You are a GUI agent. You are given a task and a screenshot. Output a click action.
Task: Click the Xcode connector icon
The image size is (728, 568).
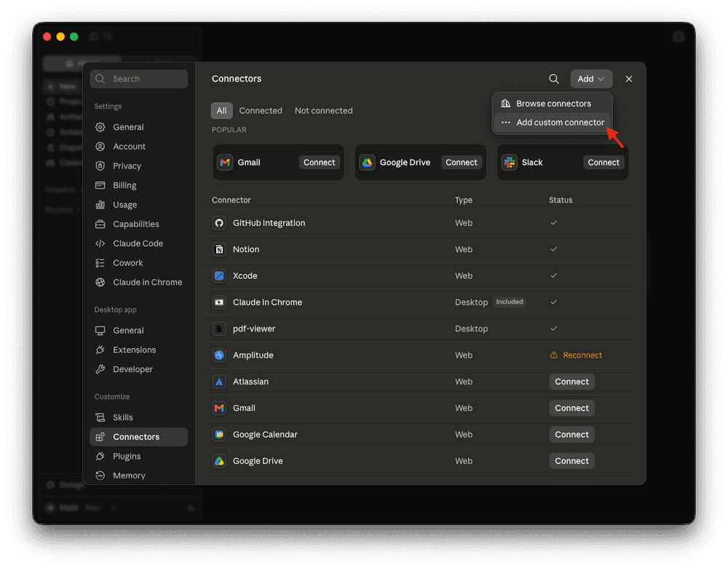click(x=219, y=276)
